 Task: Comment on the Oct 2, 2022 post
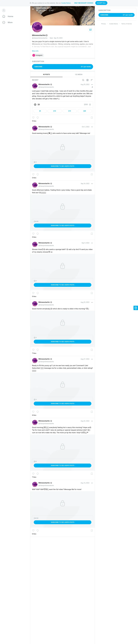click(38, 174)
